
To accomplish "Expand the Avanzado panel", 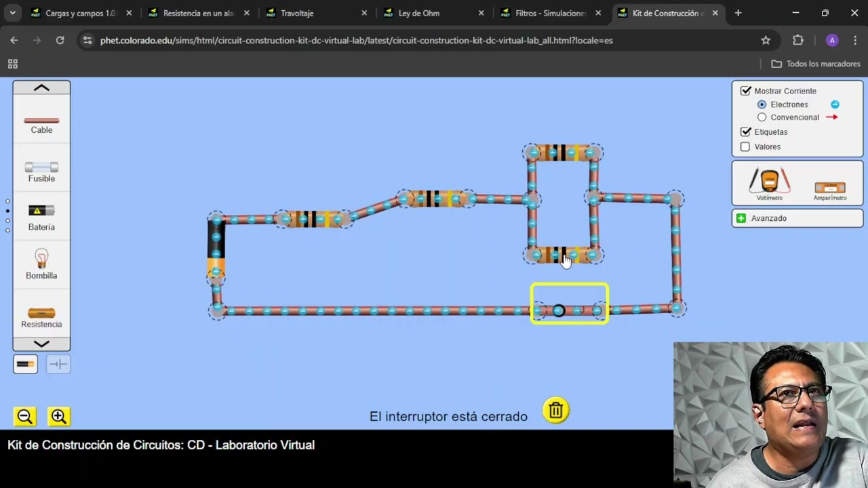I will tap(797, 218).
